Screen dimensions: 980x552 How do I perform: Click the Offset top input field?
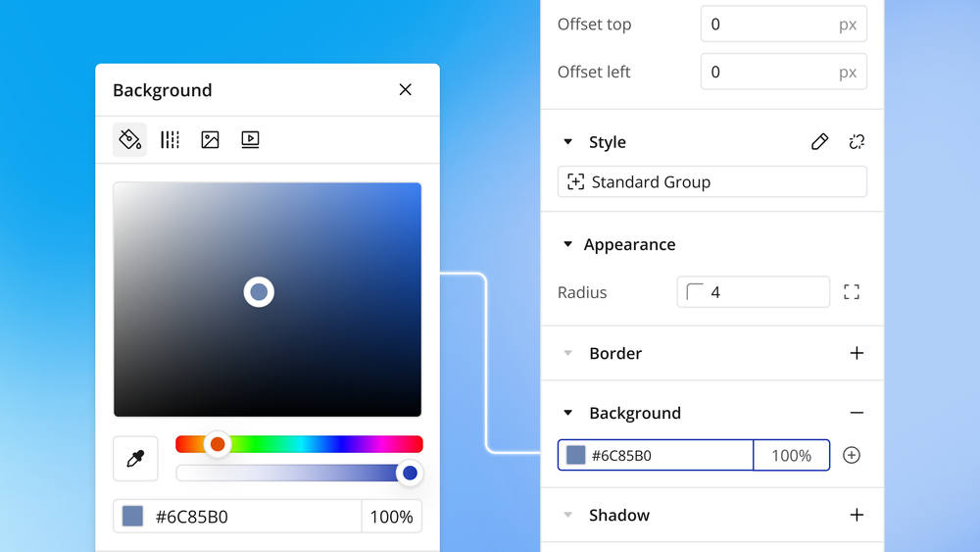click(x=784, y=24)
